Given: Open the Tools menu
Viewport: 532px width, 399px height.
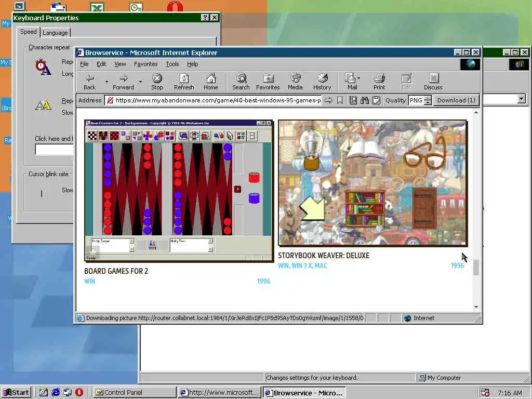Looking at the screenshot, I should tap(172, 64).
